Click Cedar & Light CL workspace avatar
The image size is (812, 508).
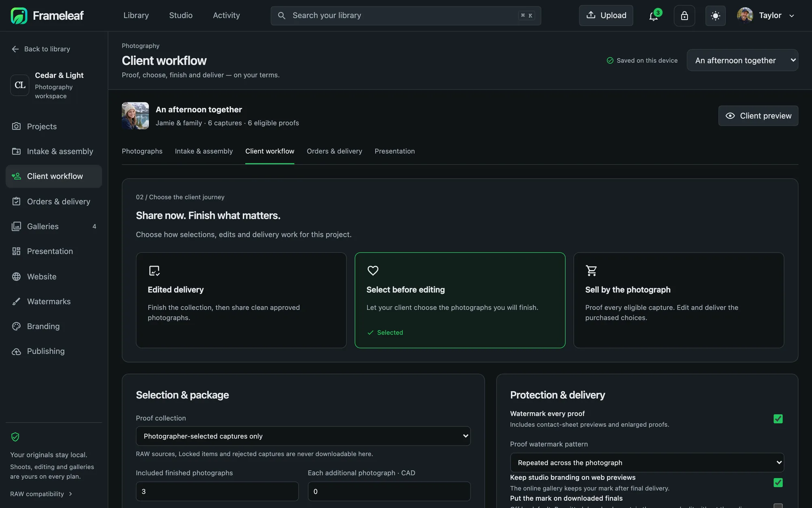click(x=20, y=85)
